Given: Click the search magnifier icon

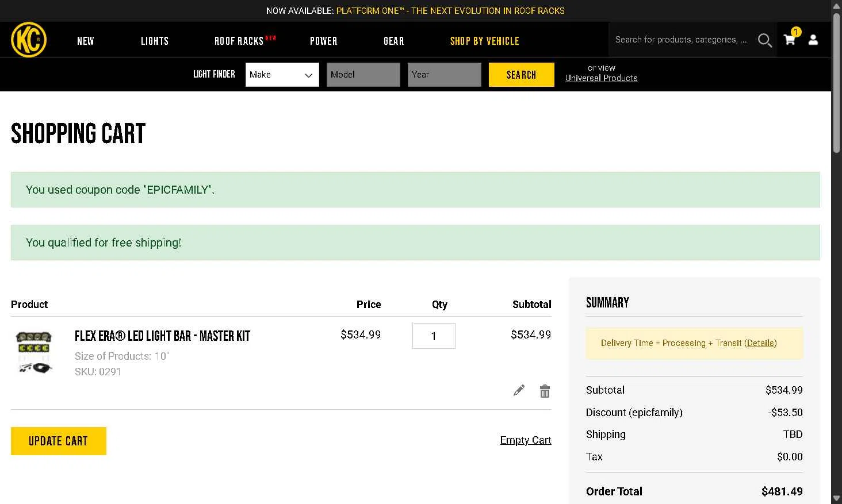Looking at the screenshot, I should (764, 40).
